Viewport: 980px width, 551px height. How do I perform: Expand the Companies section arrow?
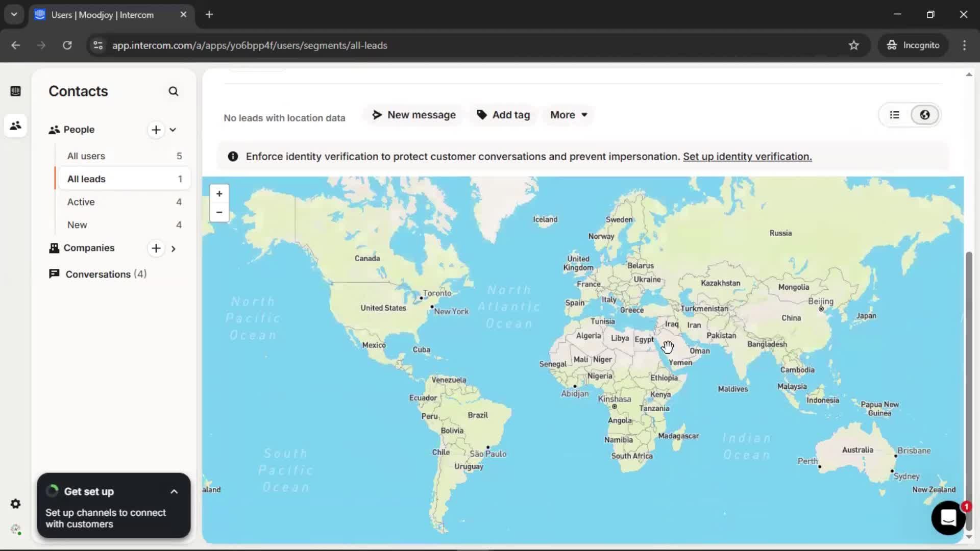(x=174, y=249)
